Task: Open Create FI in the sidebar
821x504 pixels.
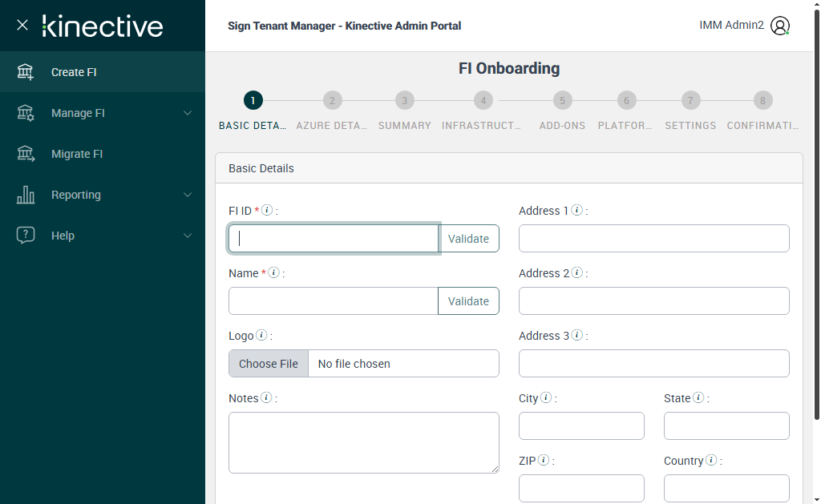Action: coord(74,72)
